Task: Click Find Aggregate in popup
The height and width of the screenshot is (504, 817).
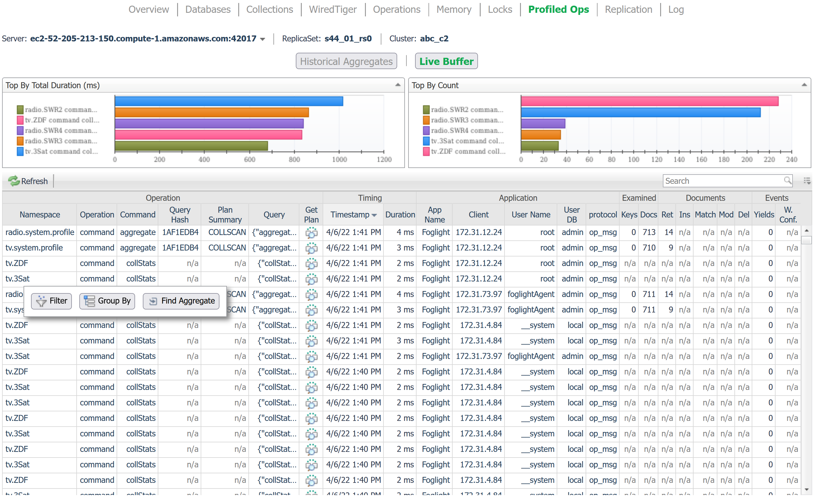Action: click(x=181, y=301)
